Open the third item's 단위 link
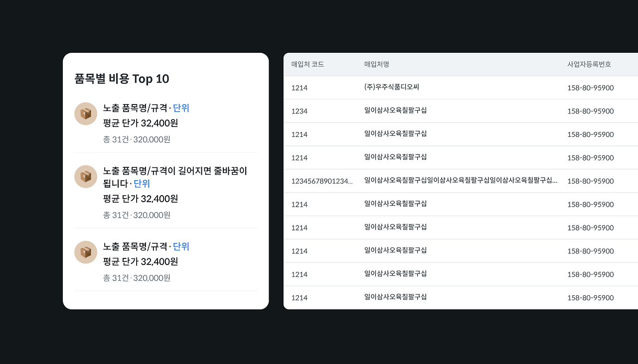Viewport: 638px width, 364px height. tap(181, 246)
